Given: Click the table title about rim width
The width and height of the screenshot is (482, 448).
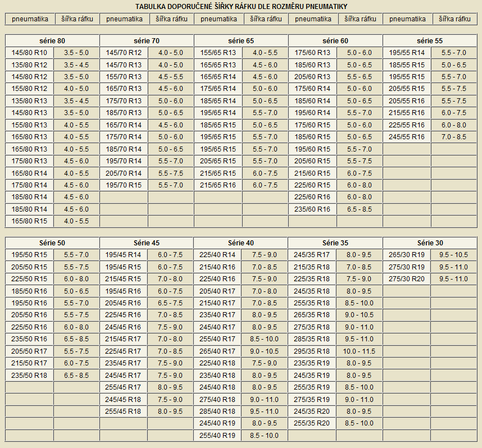Looking at the screenshot, I should click(241, 6).
